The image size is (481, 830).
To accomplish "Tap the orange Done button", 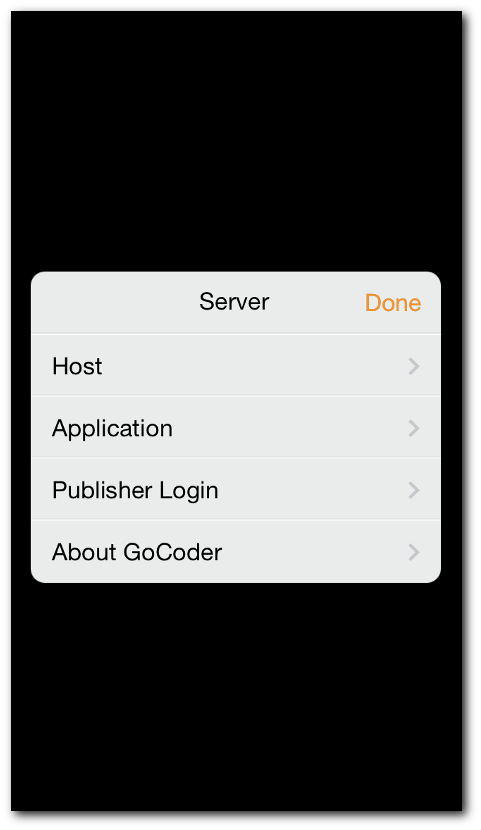I will coord(393,303).
